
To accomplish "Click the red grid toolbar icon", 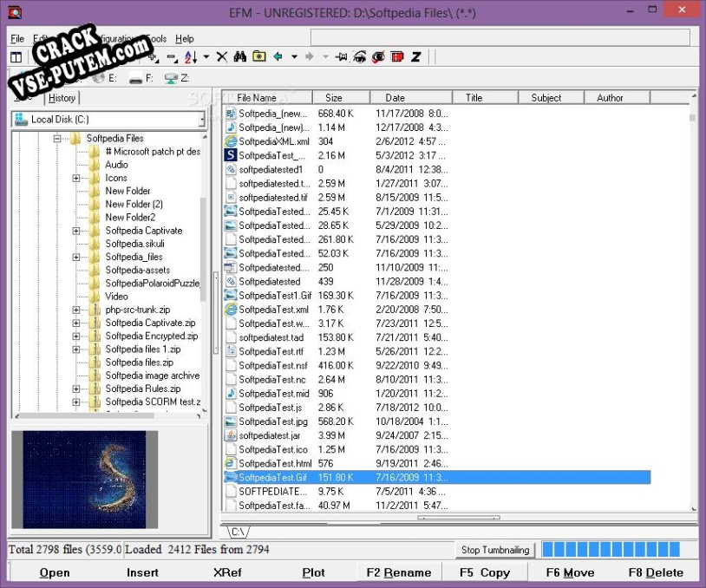I will 395,57.
